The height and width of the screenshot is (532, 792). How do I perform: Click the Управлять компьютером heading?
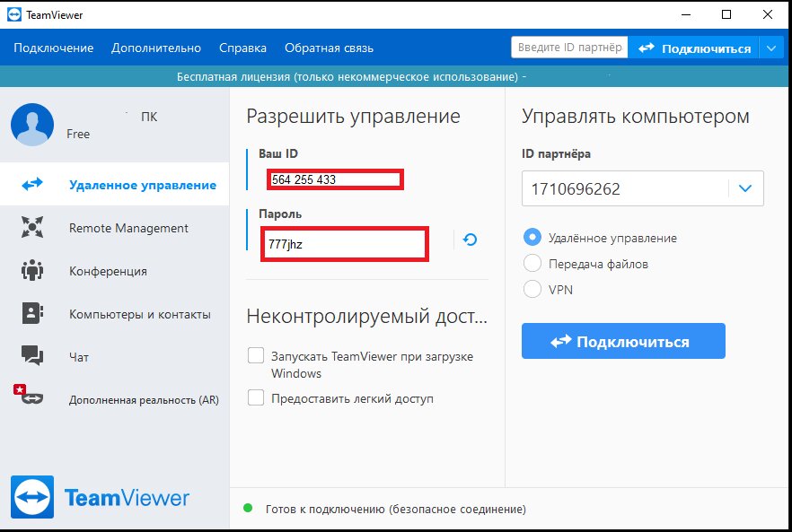636,117
